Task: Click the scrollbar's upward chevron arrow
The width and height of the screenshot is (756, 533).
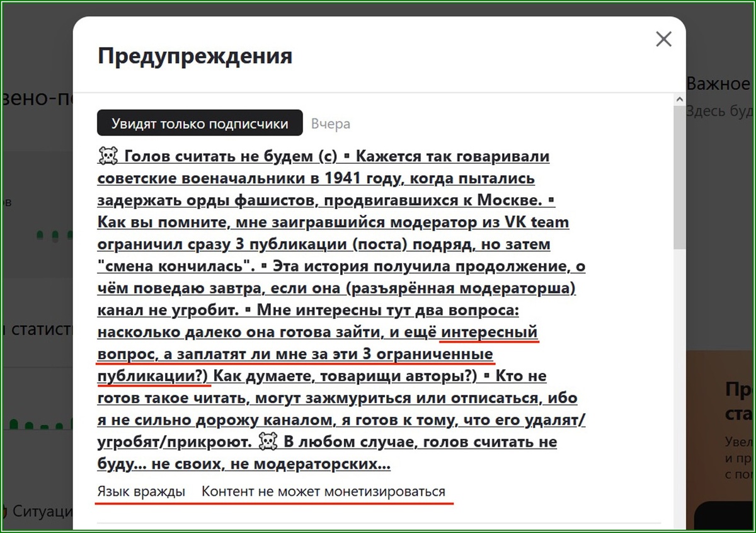Action: coord(680,99)
